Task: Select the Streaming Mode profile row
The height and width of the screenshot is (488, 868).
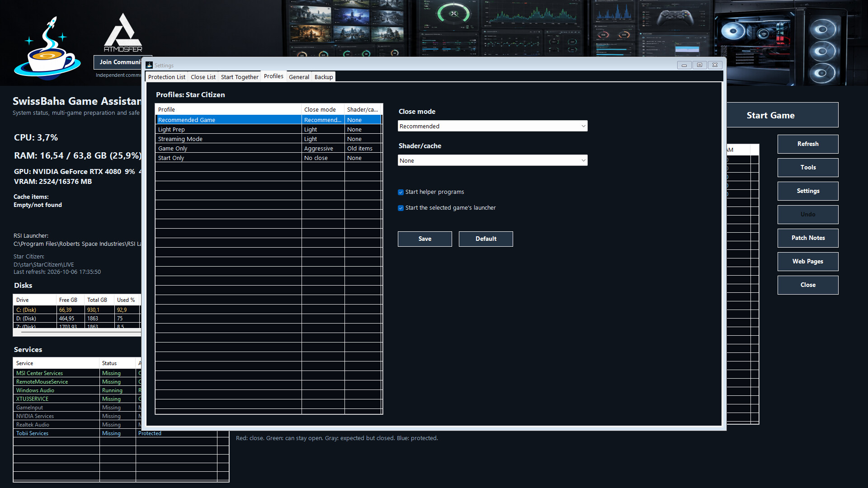Action: pyautogui.click(x=269, y=139)
